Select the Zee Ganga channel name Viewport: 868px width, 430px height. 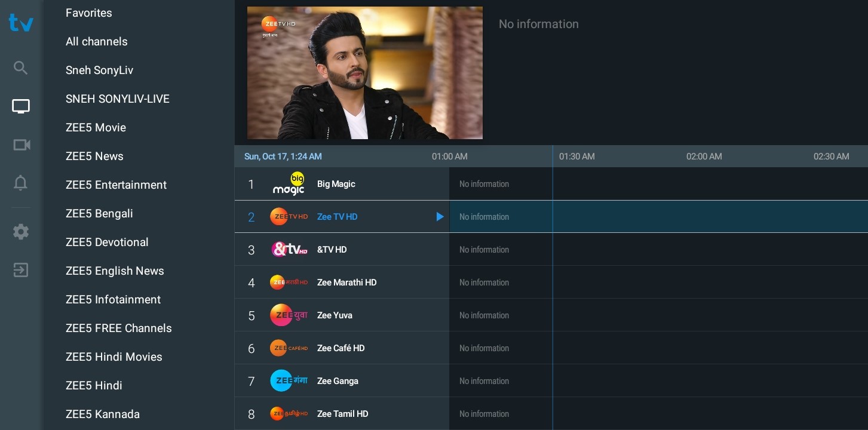338,381
